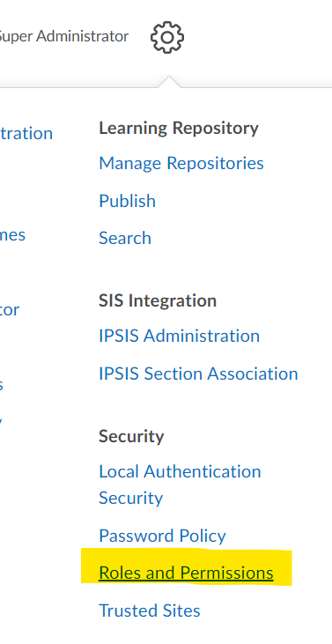Open the cut-off link ending in "tration"

pyautogui.click(x=26, y=134)
